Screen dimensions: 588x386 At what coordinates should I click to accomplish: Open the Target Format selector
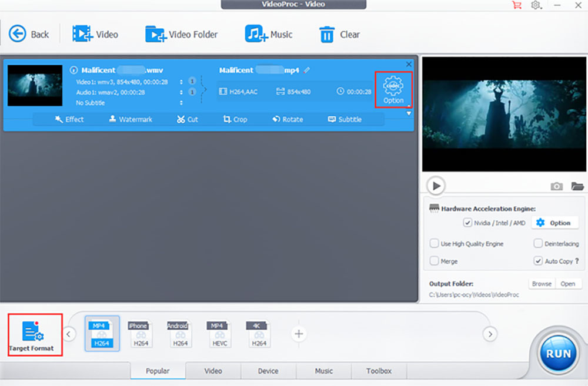tap(35, 335)
